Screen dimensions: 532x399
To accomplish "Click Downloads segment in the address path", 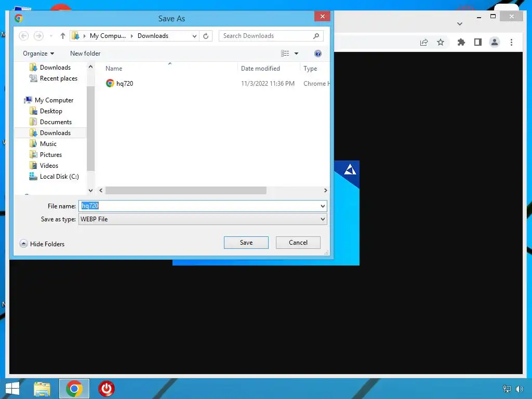I will coord(153,36).
